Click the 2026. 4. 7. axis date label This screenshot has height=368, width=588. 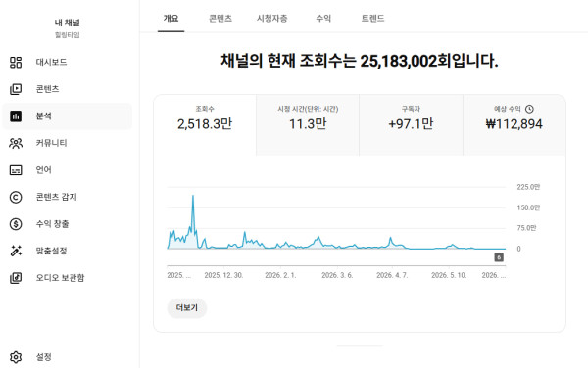[x=392, y=275]
